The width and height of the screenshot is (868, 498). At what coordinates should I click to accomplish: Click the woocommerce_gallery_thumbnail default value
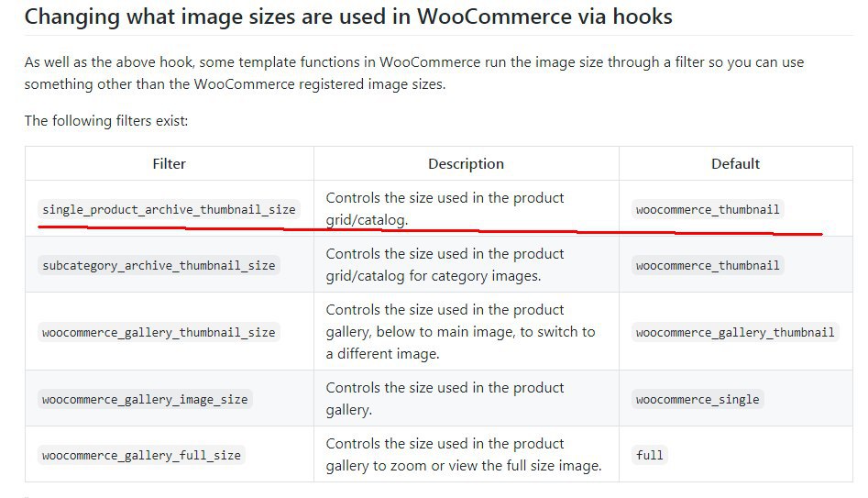(x=735, y=332)
